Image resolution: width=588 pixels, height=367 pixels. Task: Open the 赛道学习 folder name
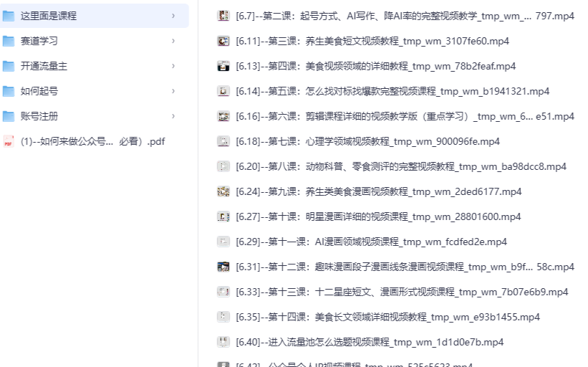[39, 41]
